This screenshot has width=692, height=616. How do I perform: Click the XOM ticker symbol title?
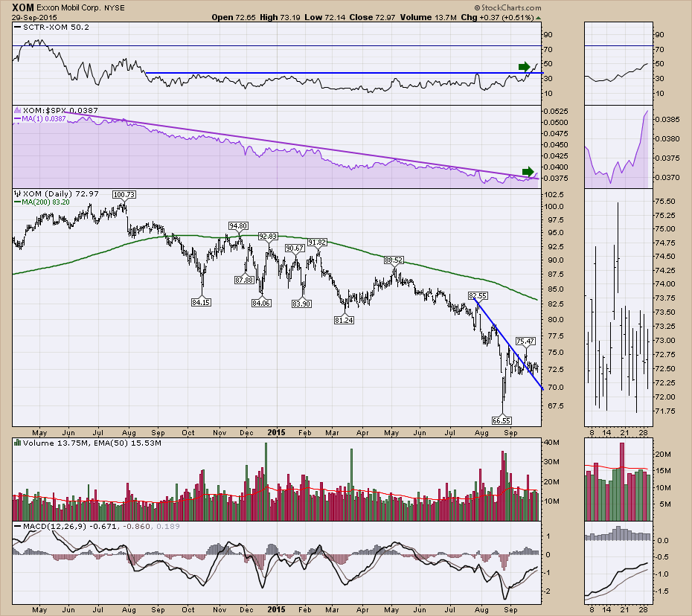(x=22, y=7)
